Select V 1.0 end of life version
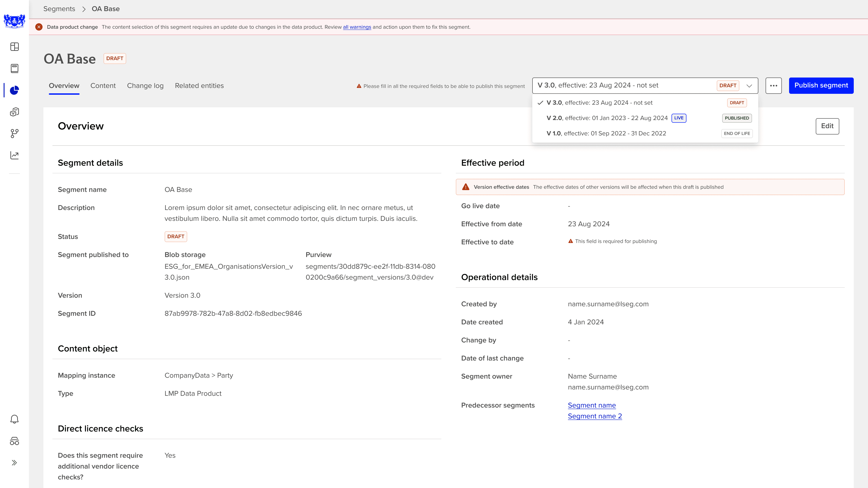868x488 pixels. click(x=606, y=133)
